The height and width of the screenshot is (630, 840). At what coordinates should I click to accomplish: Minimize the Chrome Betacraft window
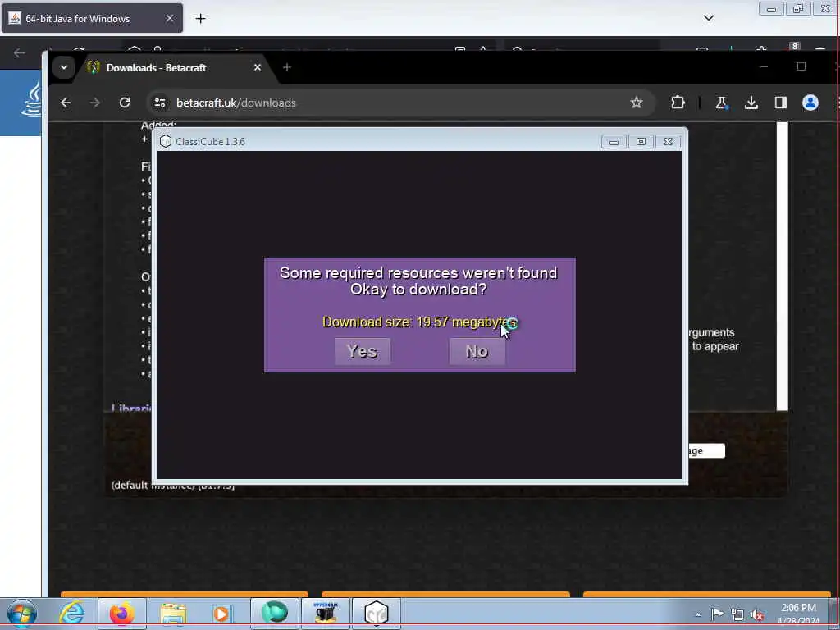[x=764, y=67]
